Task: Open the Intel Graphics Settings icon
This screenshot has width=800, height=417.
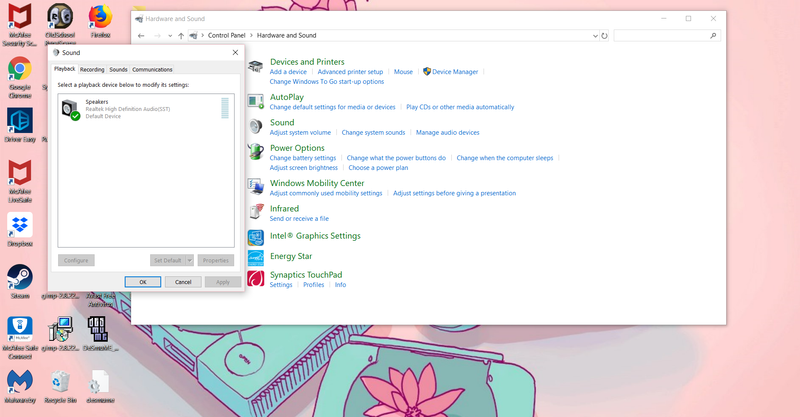Action: pos(256,237)
